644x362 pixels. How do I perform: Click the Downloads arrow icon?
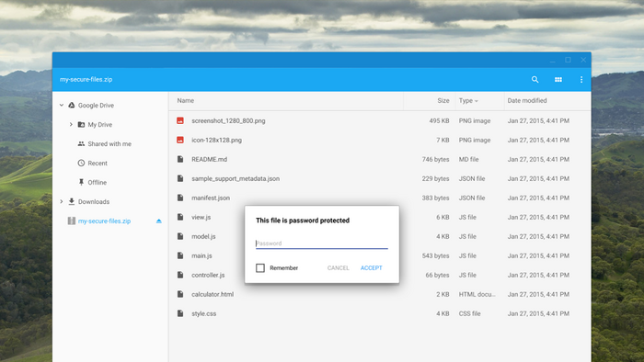(72, 202)
